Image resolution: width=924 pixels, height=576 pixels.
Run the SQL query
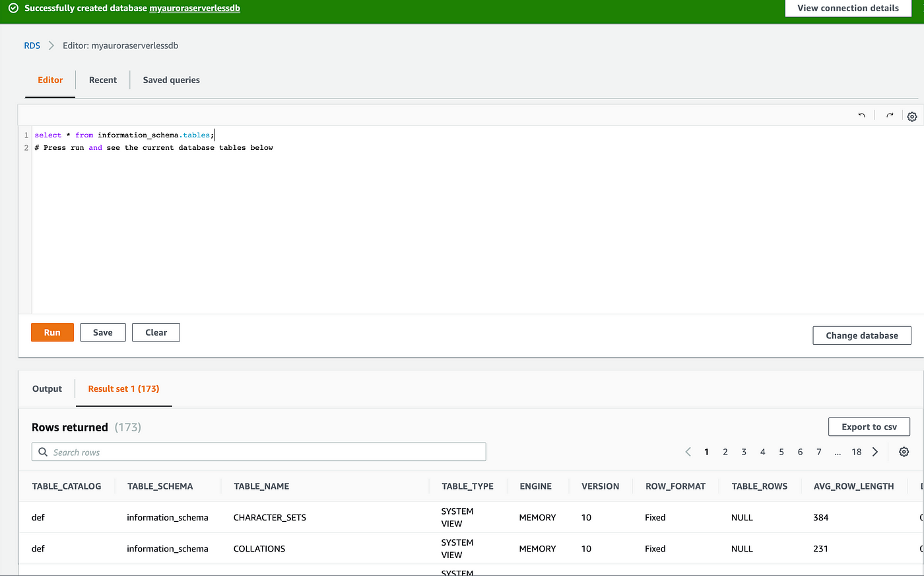coord(52,332)
